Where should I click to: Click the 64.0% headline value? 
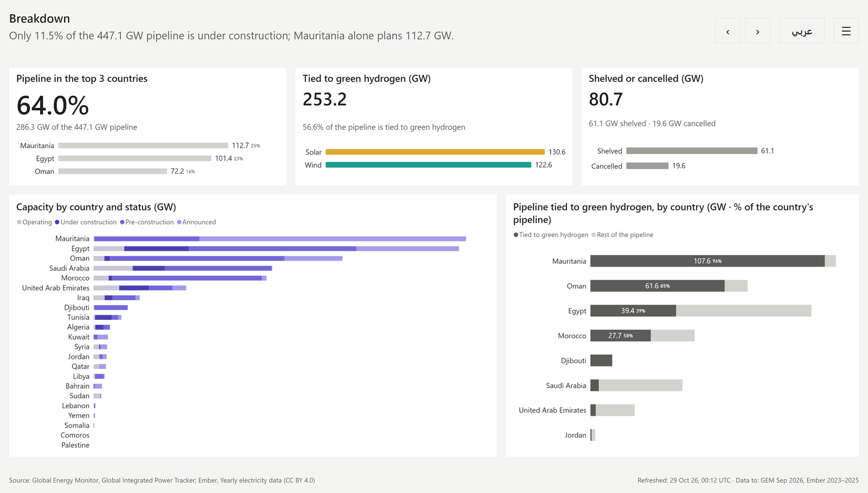click(53, 105)
